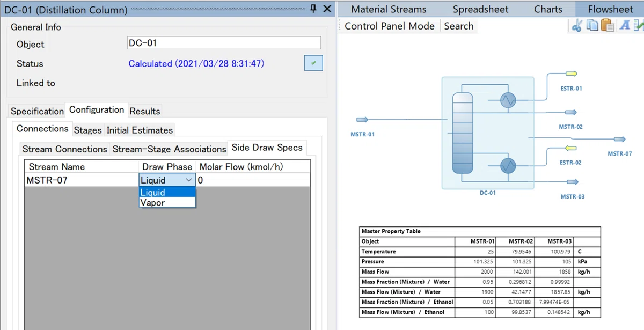Select the MSTR-01 feed stream arrow
This screenshot has height=330, width=644.
point(363,120)
